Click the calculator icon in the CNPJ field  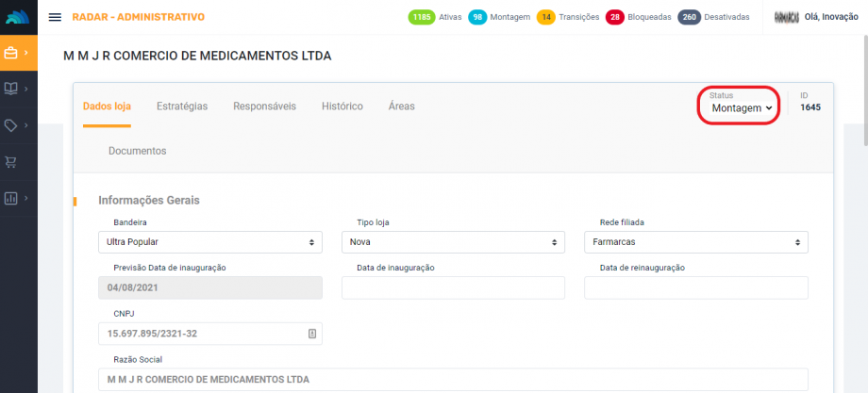coord(312,334)
